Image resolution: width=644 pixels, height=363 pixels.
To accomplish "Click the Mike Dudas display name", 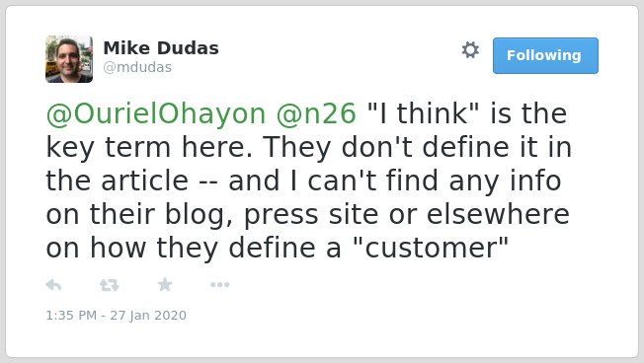I will [x=161, y=48].
